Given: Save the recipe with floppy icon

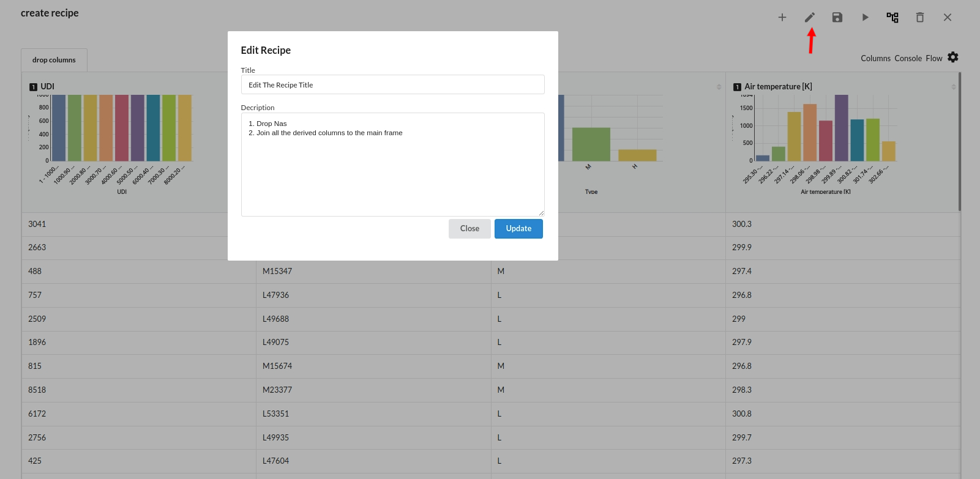Looking at the screenshot, I should [837, 17].
